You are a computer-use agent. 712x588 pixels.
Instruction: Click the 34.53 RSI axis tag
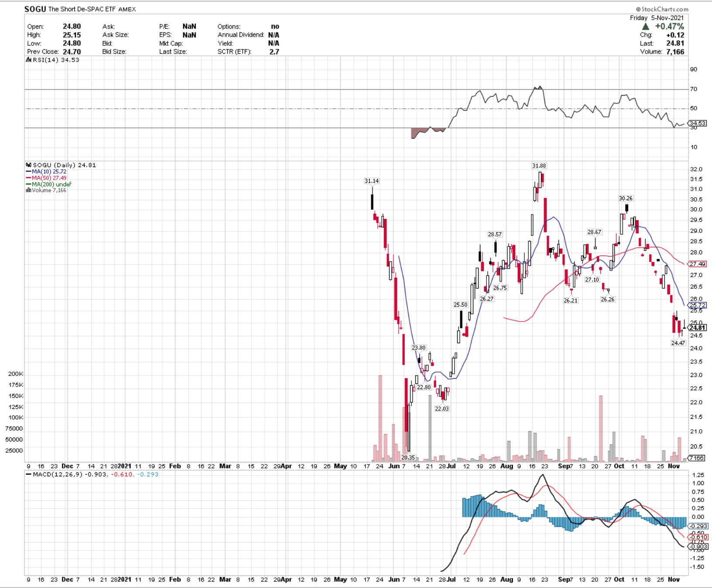coord(697,123)
